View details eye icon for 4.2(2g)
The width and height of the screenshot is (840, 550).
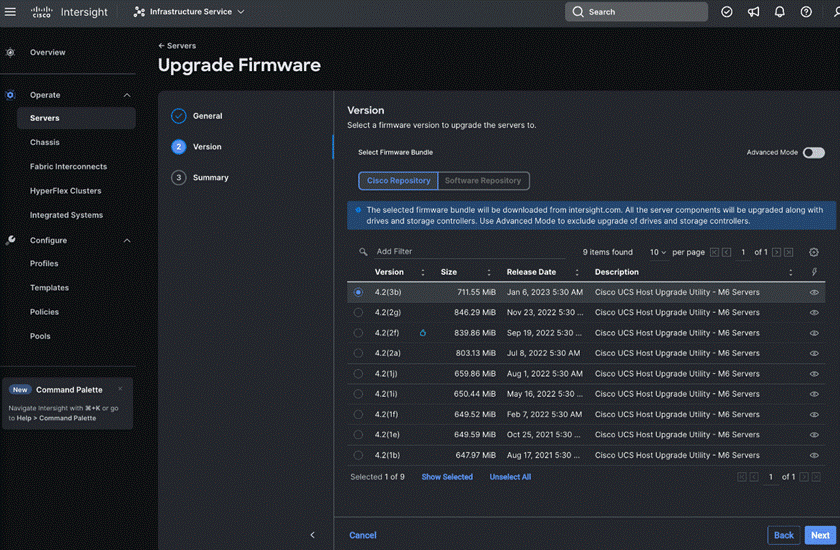tap(814, 312)
